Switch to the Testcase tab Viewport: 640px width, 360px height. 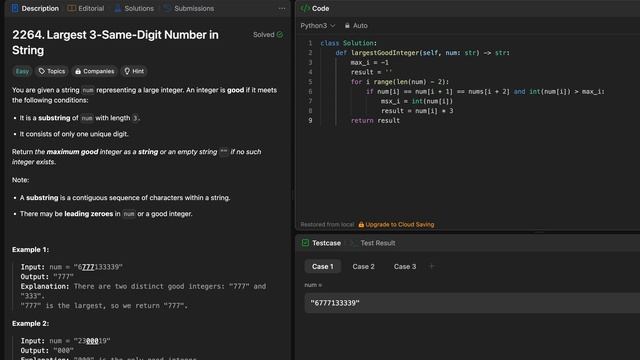(321, 243)
